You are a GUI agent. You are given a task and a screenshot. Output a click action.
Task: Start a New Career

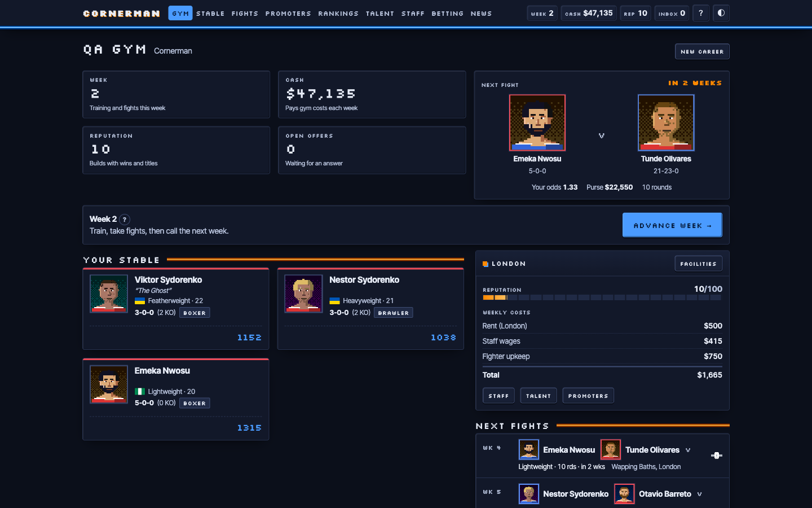pyautogui.click(x=702, y=51)
